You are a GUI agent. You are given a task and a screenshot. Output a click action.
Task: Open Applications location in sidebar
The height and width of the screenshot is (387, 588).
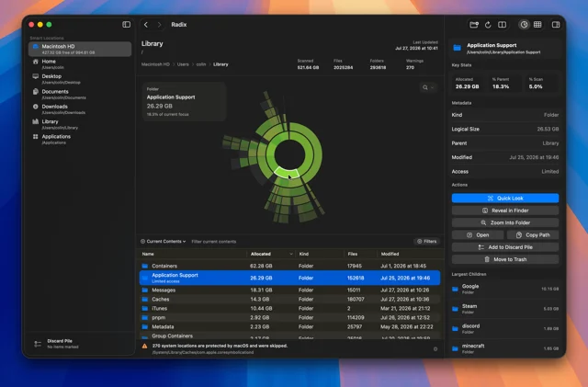click(80, 139)
